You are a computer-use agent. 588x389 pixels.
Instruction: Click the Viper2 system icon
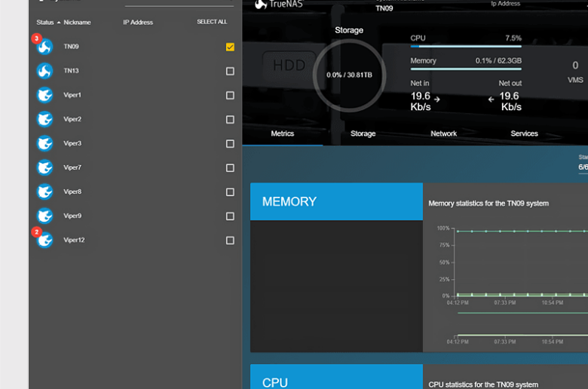coord(44,119)
